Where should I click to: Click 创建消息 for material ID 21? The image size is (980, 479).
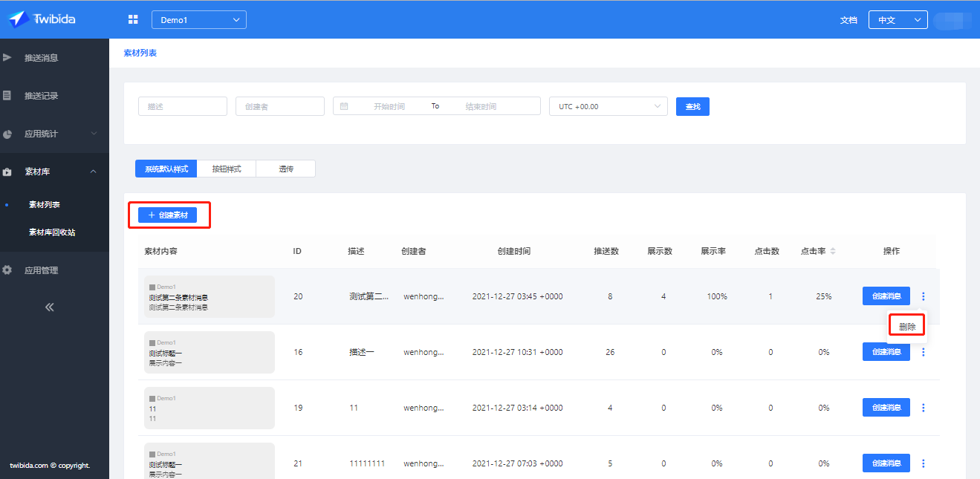(886, 463)
